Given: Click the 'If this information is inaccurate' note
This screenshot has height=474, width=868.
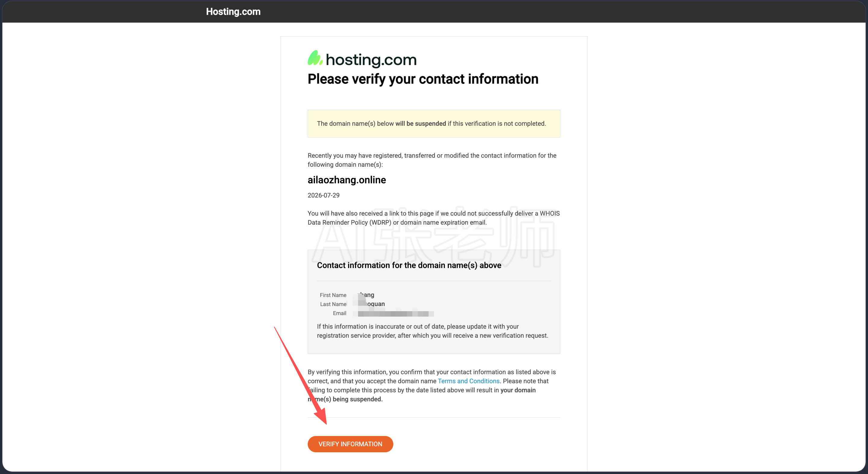Looking at the screenshot, I should coord(433,331).
